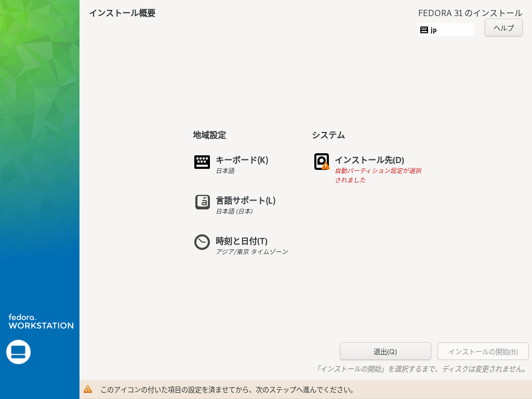Click the 地域設定 section heading

pos(209,135)
